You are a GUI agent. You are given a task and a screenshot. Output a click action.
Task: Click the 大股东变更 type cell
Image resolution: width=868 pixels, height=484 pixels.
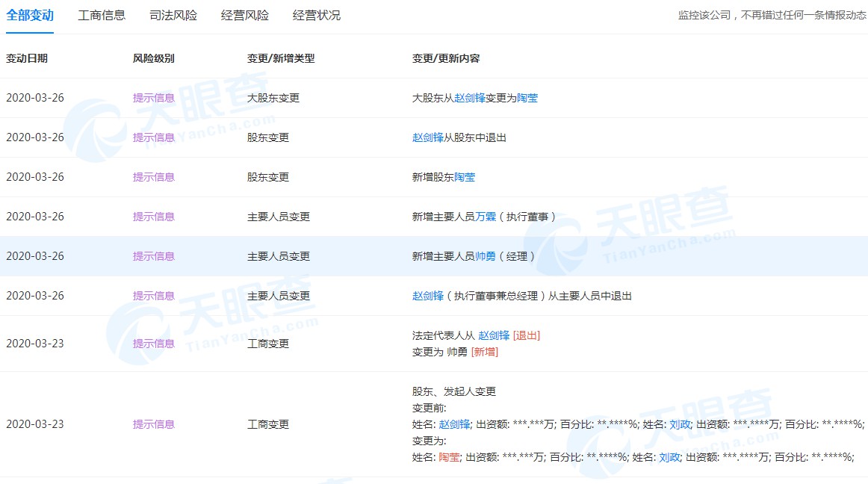[x=273, y=98]
